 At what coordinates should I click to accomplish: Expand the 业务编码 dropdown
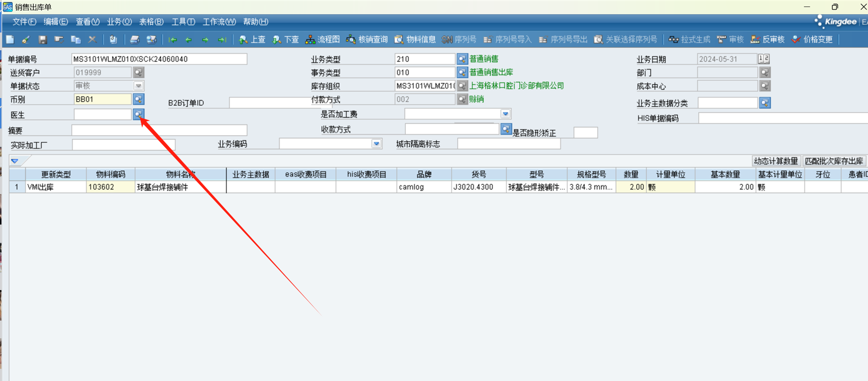click(x=376, y=144)
